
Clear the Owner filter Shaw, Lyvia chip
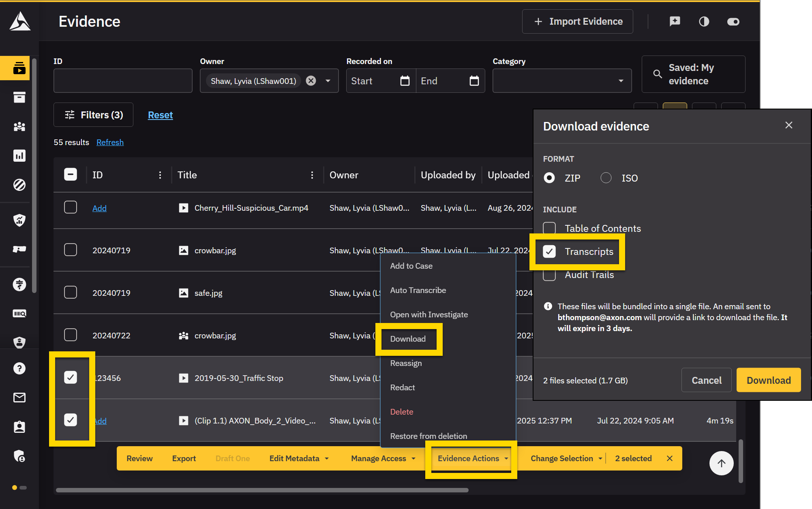(x=311, y=81)
